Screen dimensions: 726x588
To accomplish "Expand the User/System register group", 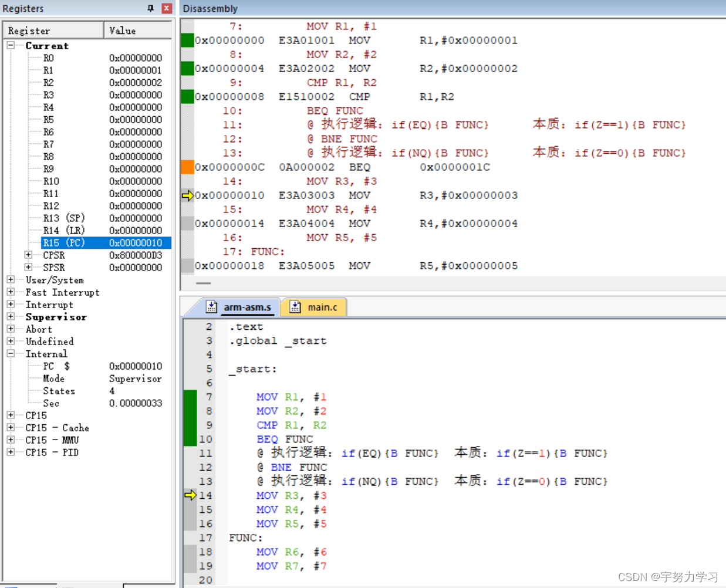I will (x=11, y=279).
